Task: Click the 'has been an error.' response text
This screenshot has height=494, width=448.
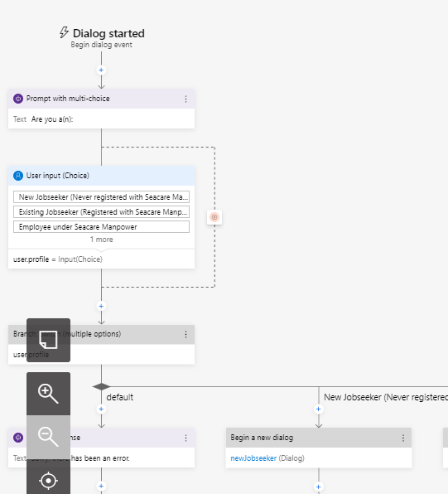Action: [100, 458]
